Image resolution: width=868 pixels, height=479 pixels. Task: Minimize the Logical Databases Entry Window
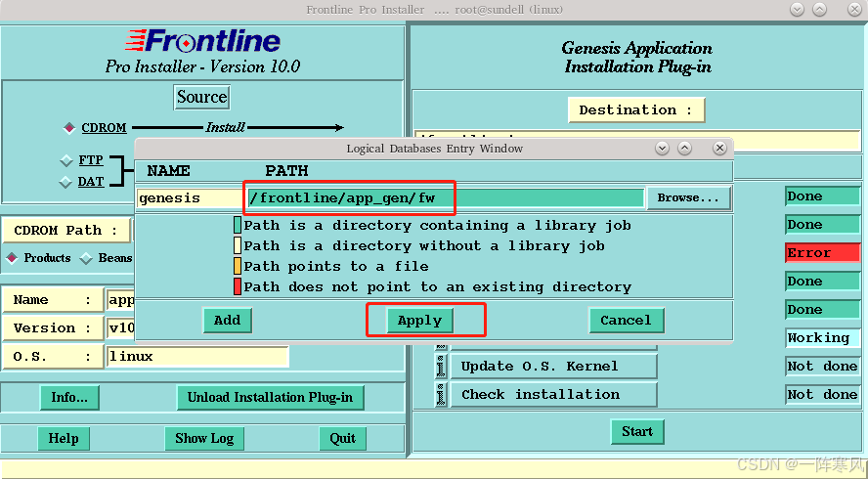[662, 149]
